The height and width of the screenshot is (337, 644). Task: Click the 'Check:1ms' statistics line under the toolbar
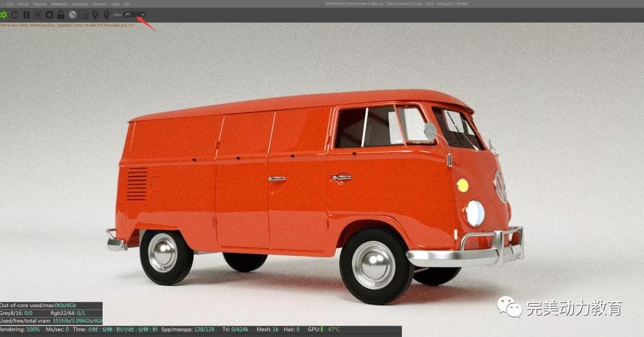click(67, 26)
